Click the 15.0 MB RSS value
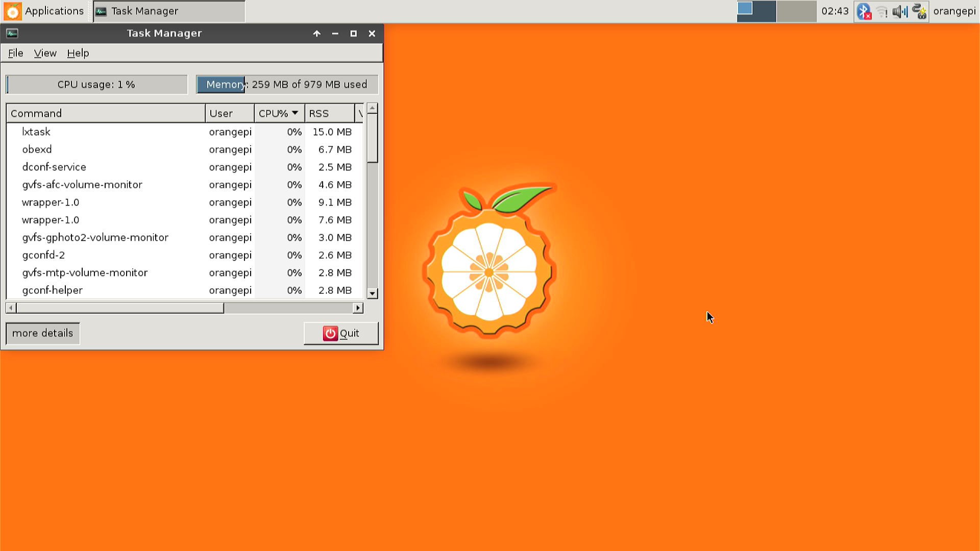Viewport: 980px width, 551px height. 332,132
